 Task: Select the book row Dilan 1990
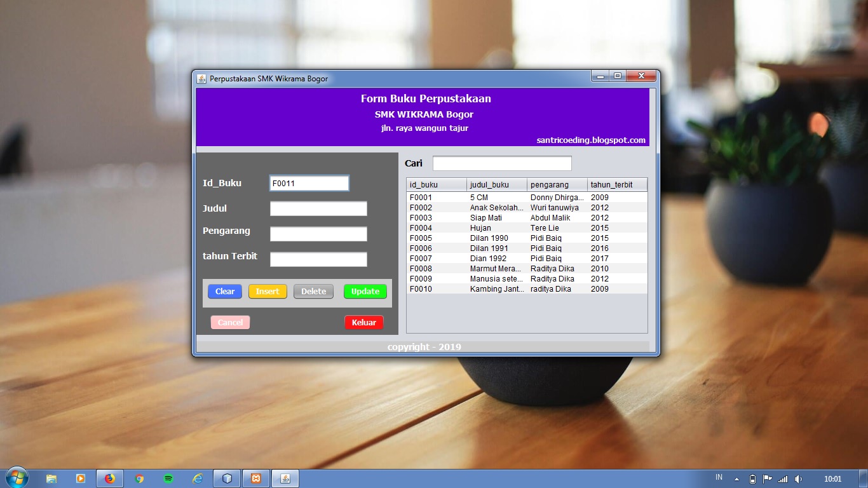(x=502, y=238)
